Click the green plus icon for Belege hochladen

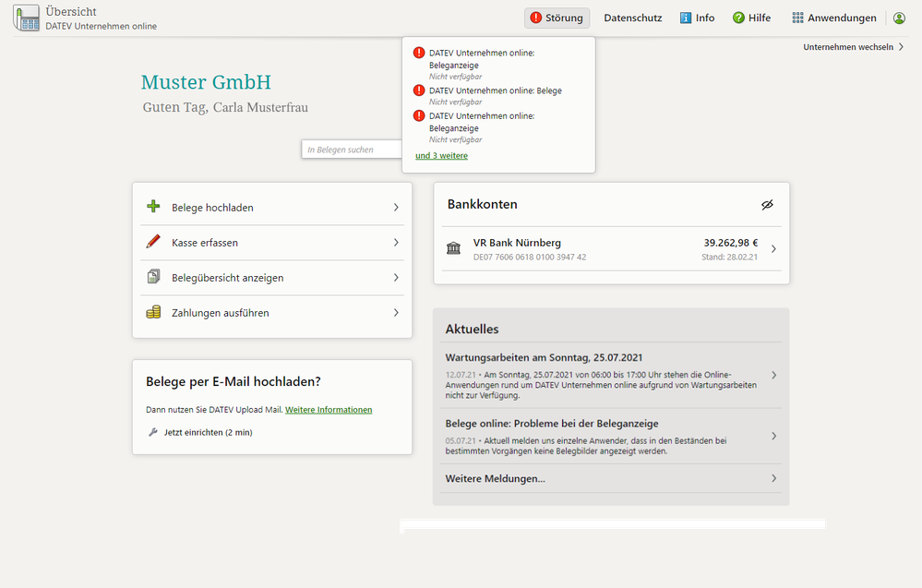point(153,207)
